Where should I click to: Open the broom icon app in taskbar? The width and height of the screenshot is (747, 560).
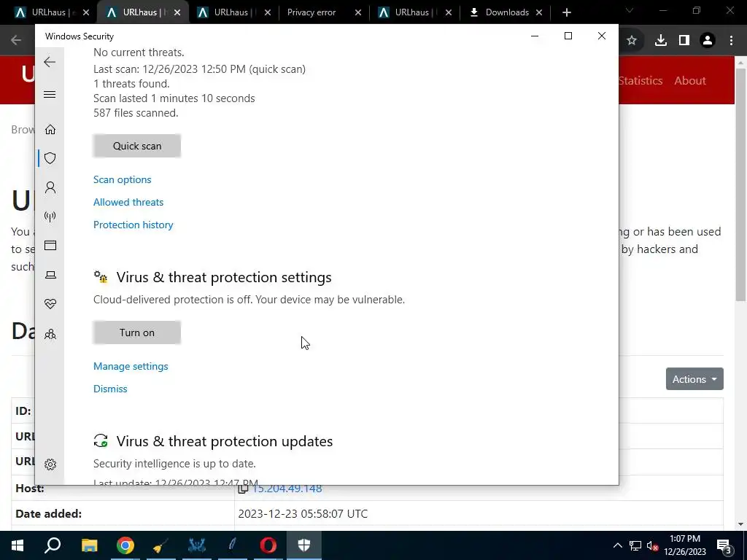click(161, 545)
